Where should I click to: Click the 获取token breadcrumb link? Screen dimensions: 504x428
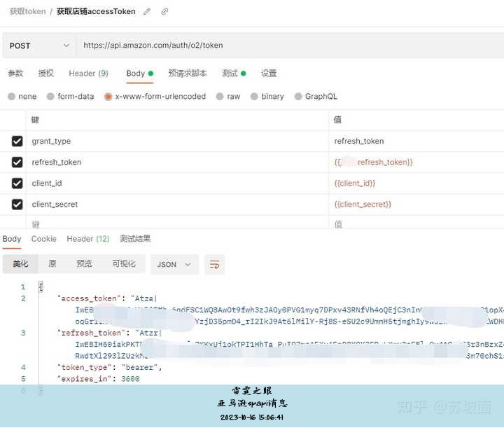pyautogui.click(x=27, y=12)
